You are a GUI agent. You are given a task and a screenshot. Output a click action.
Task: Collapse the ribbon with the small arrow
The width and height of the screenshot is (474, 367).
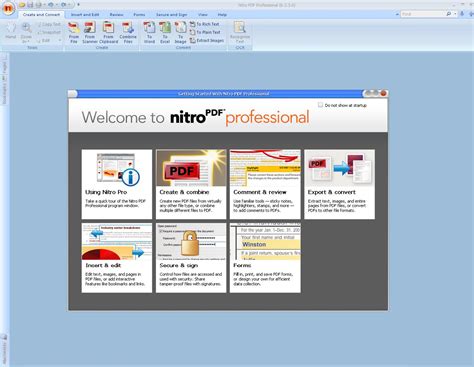tap(397, 14)
